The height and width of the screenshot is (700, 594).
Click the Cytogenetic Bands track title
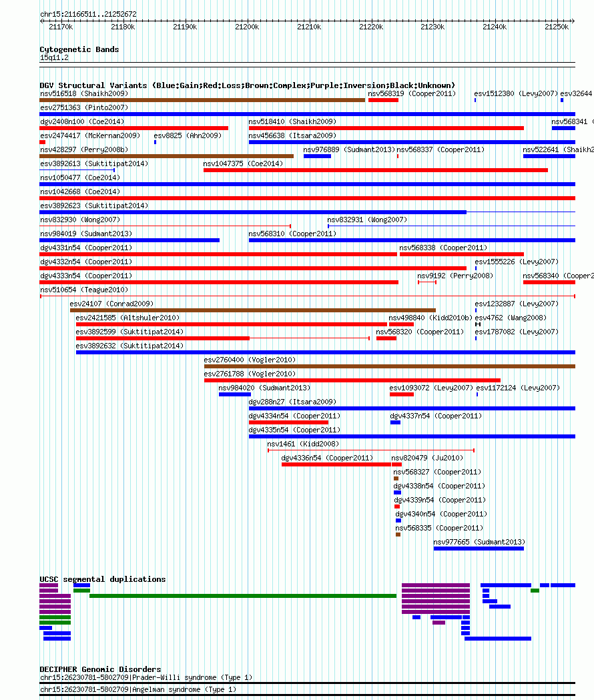(x=79, y=49)
